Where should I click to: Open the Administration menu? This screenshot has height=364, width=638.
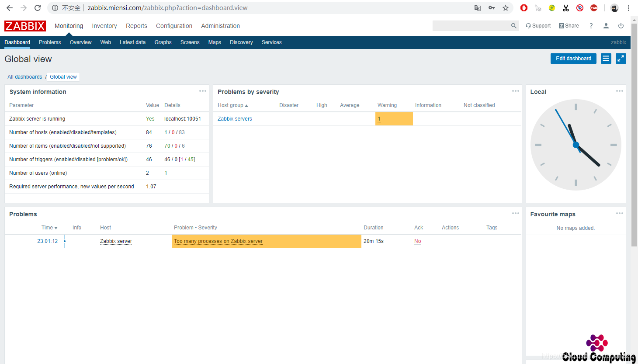[x=220, y=26]
